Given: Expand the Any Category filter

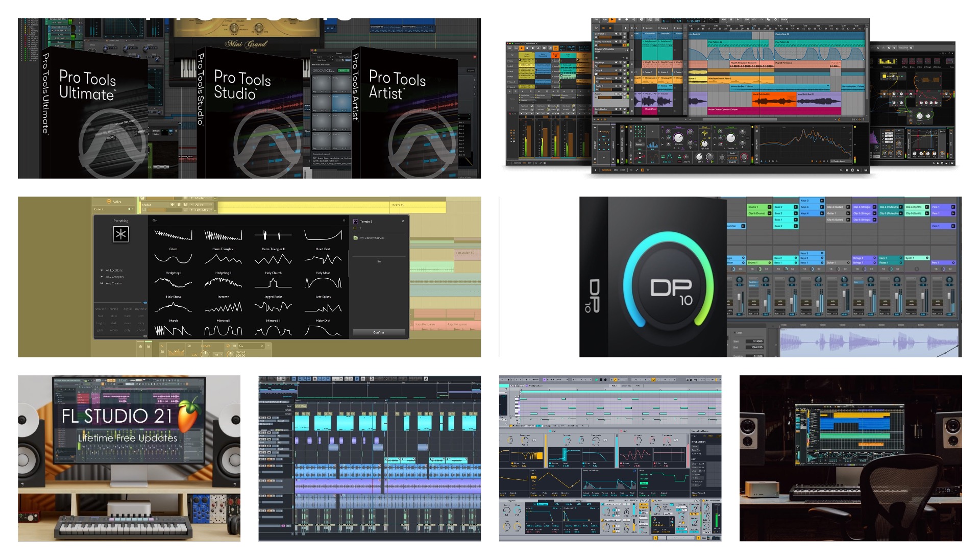Looking at the screenshot, I should pyautogui.click(x=114, y=277).
